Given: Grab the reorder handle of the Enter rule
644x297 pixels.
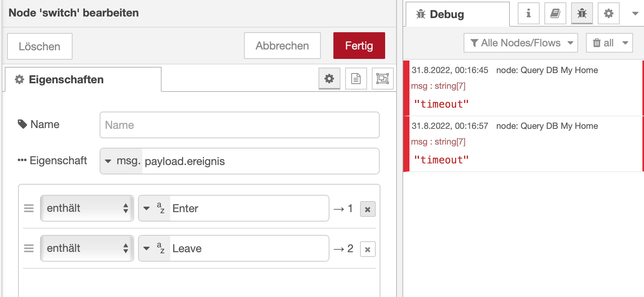Looking at the screenshot, I should (x=29, y=208).
